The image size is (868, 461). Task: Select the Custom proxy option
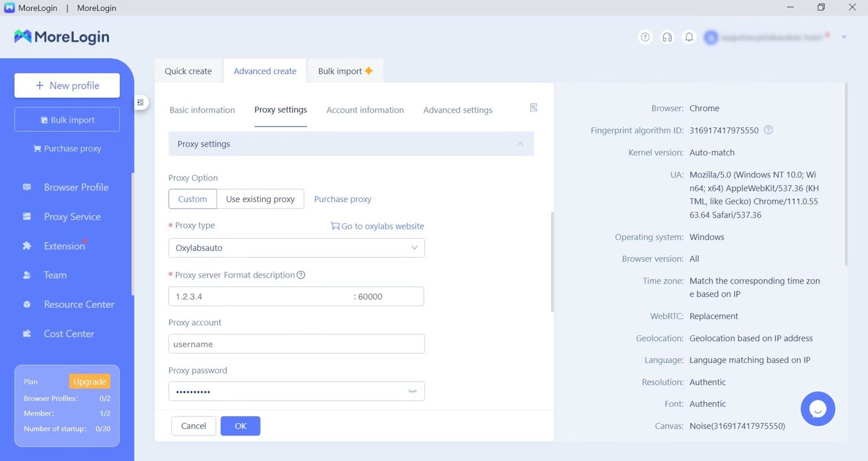(193, 199)
